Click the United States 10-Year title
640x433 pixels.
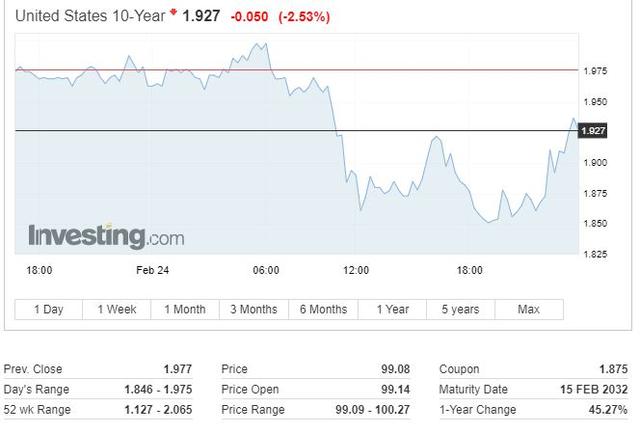click(x=90, y=17)
